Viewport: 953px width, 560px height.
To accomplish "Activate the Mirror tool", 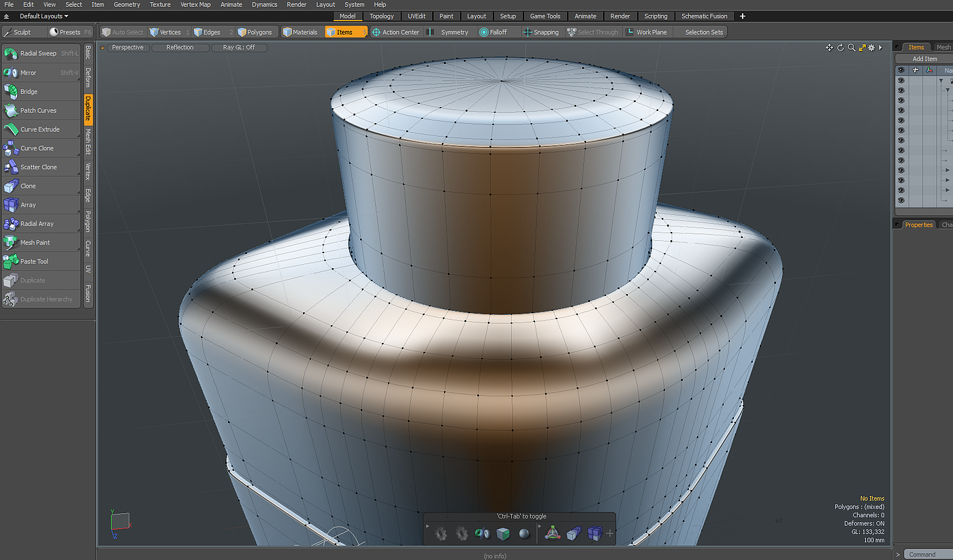I will (29, 73).
